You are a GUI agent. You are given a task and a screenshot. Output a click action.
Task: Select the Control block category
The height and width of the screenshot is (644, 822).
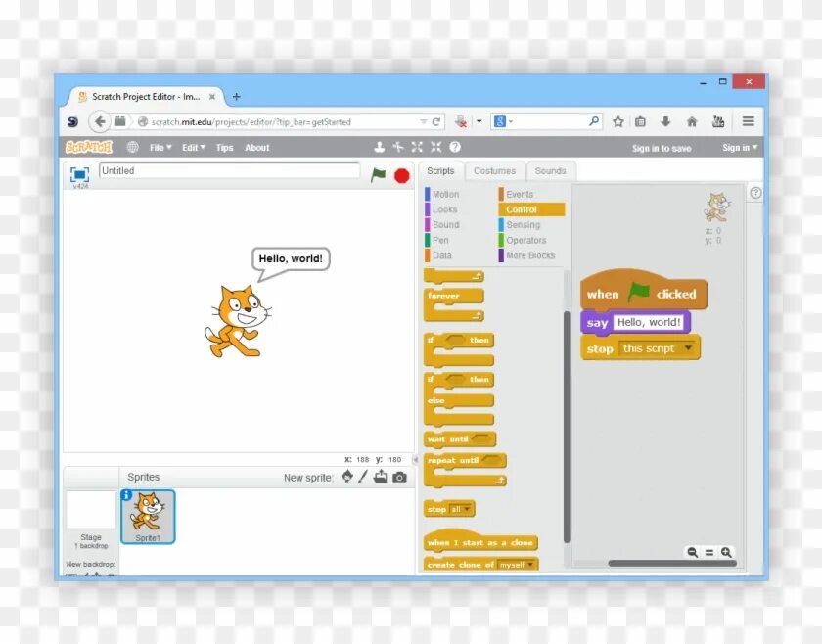tap(531, 209)
